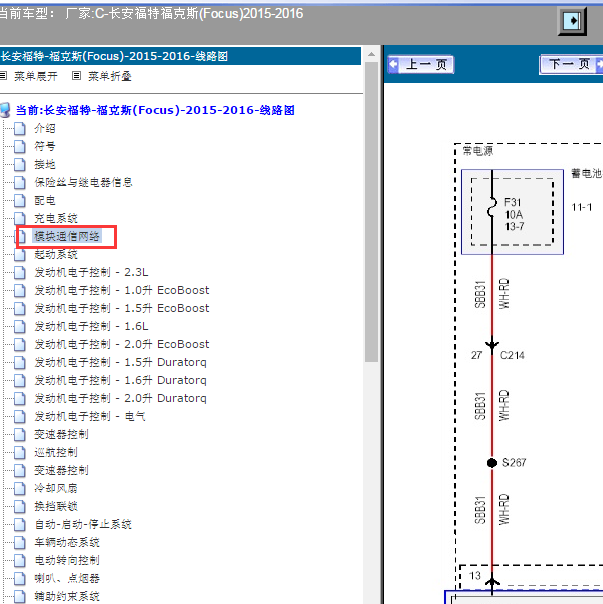
Task: Open 发动机电子控制 - 1.5升 Duratorq
Action: point(121,362)
